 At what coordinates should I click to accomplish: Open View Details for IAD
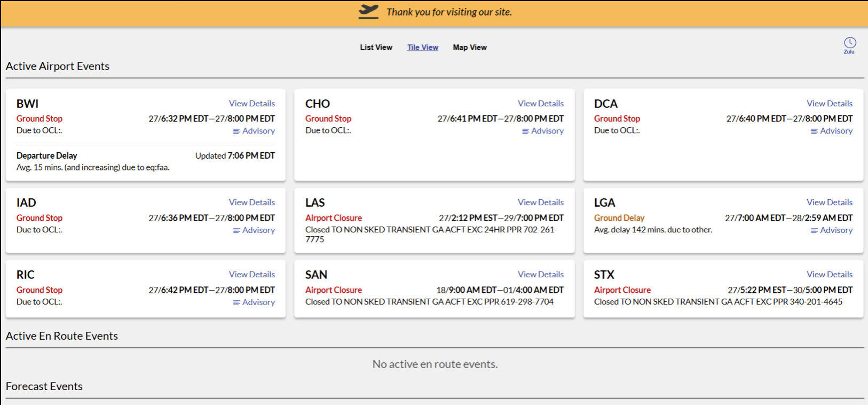[x=252, y=203]
